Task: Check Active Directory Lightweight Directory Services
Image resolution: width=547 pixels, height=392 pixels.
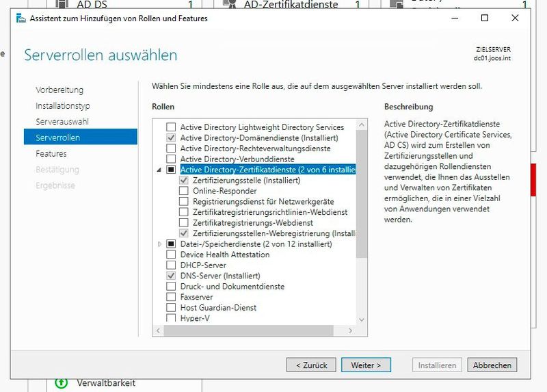Action: (x=171, y=127)
